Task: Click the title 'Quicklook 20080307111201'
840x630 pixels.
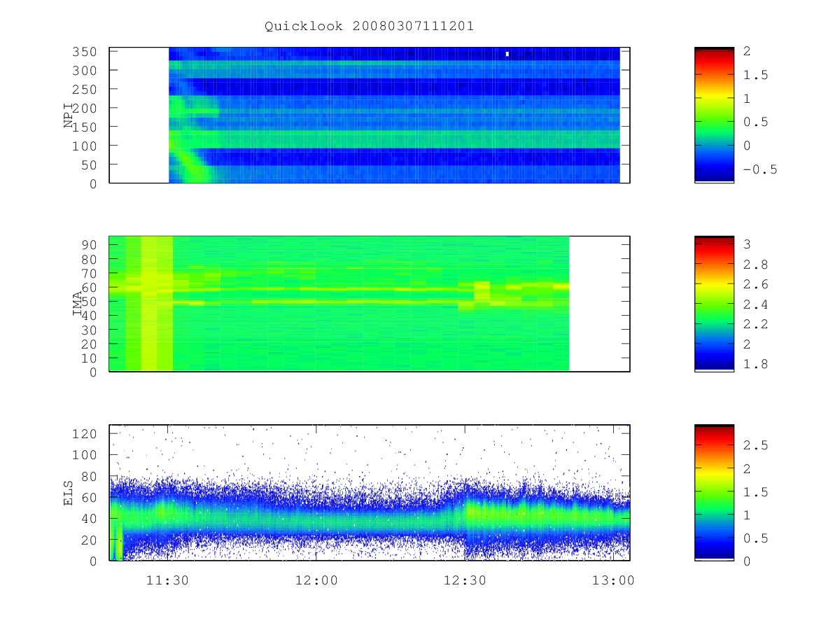Action: pyautogui.click(x=369, y=26)
